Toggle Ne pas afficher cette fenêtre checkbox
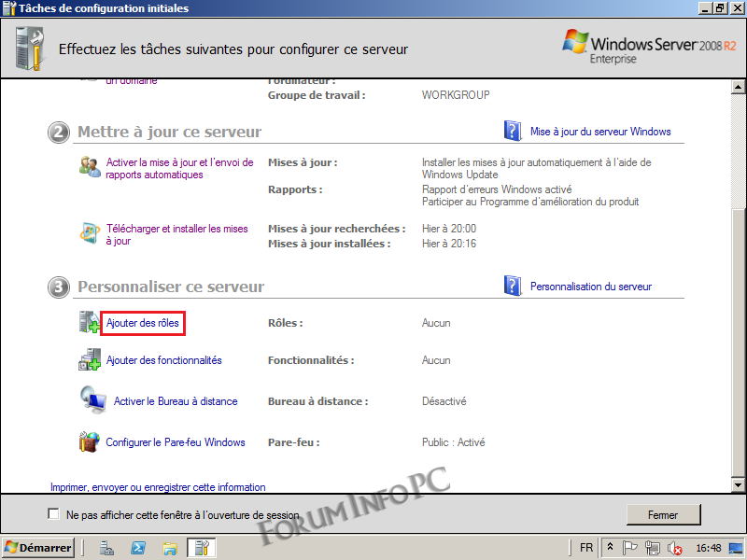 (x=53, y=514)
